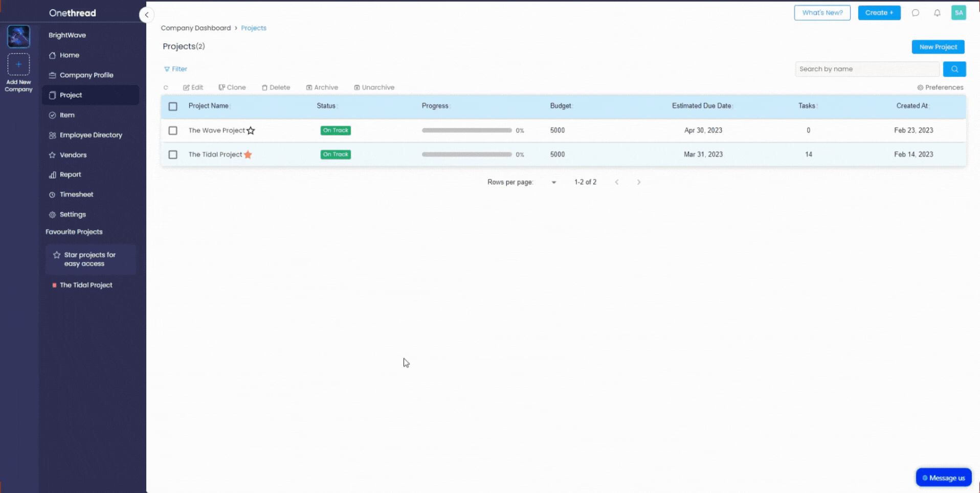
Task: Open Employee Directory from sidebar
Action: click(x=91, y=135)
